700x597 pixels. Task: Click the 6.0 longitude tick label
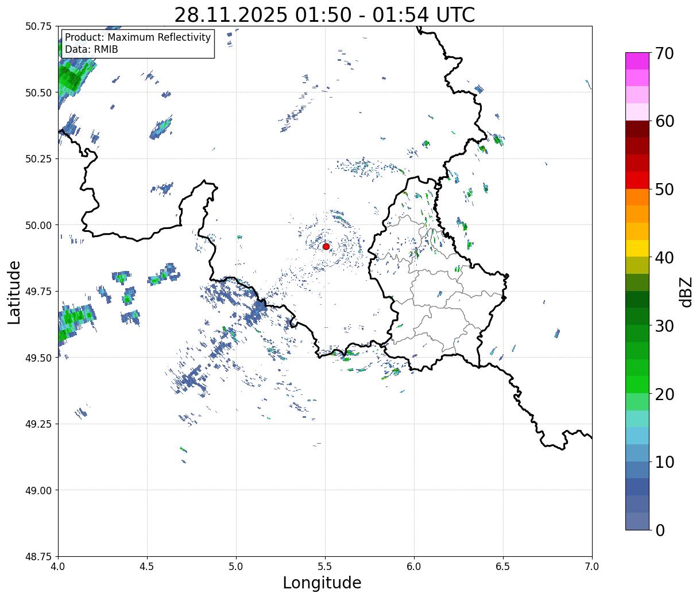(414, 567)
